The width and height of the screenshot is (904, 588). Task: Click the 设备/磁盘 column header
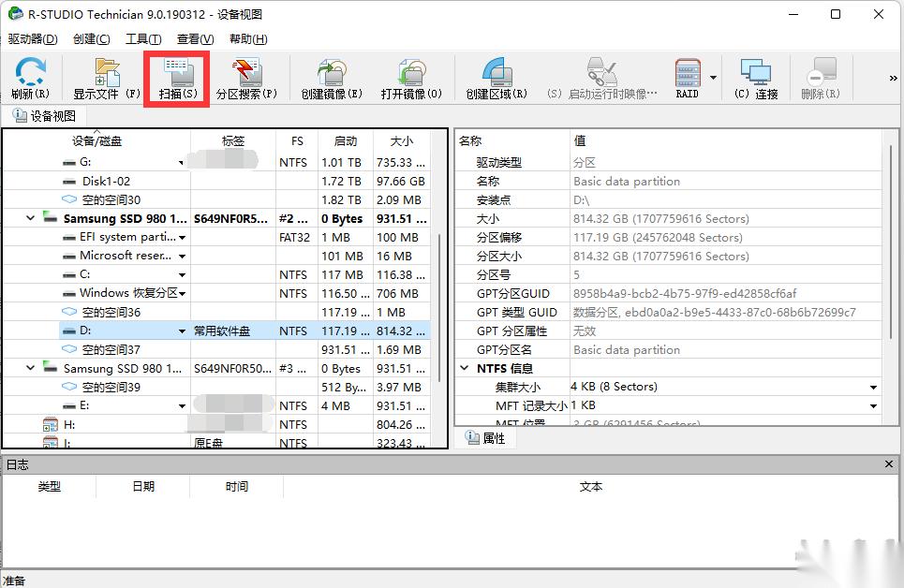click(96, 140)
